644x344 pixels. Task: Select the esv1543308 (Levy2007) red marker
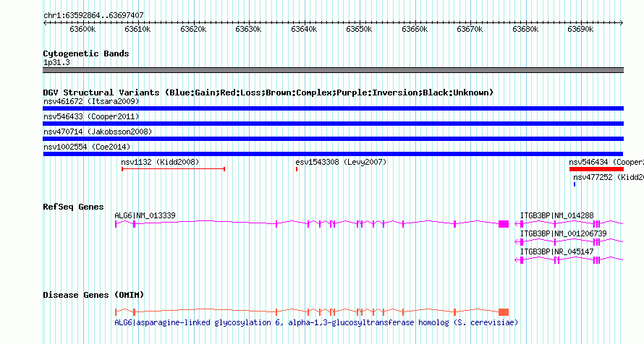[x=297, y=169]
